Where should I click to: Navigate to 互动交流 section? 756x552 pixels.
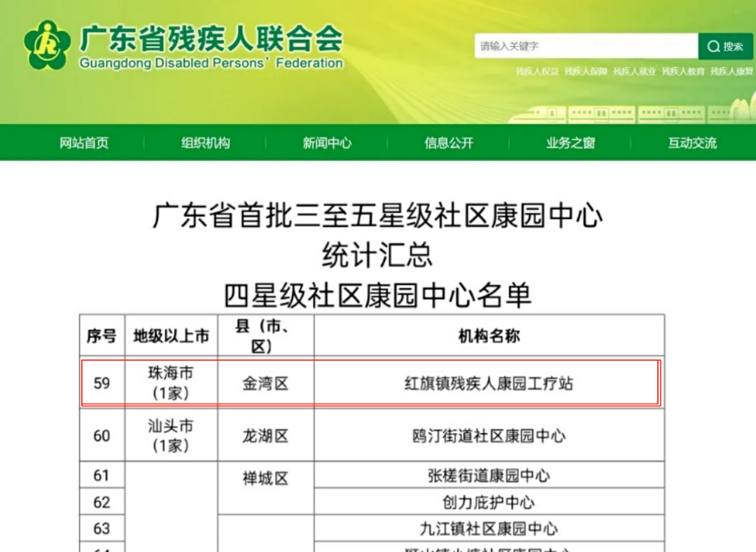[692, 143]
